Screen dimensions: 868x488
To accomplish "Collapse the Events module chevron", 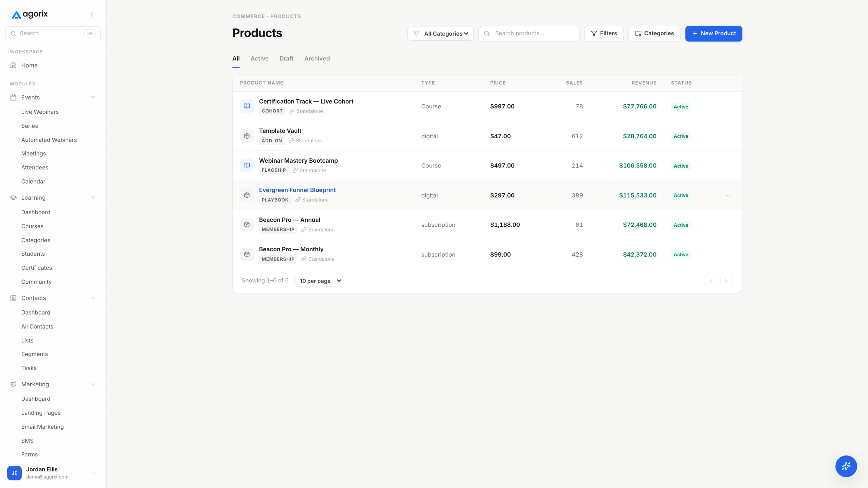I will [x=93, y=97].
